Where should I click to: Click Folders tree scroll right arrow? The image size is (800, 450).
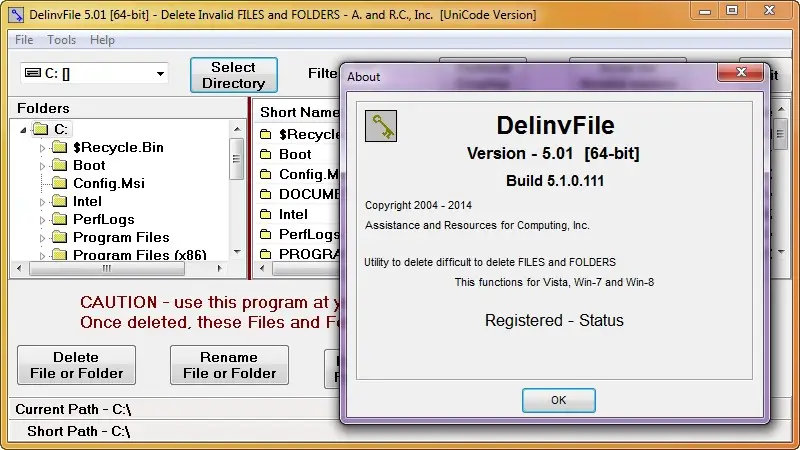(x=219, y=268)
